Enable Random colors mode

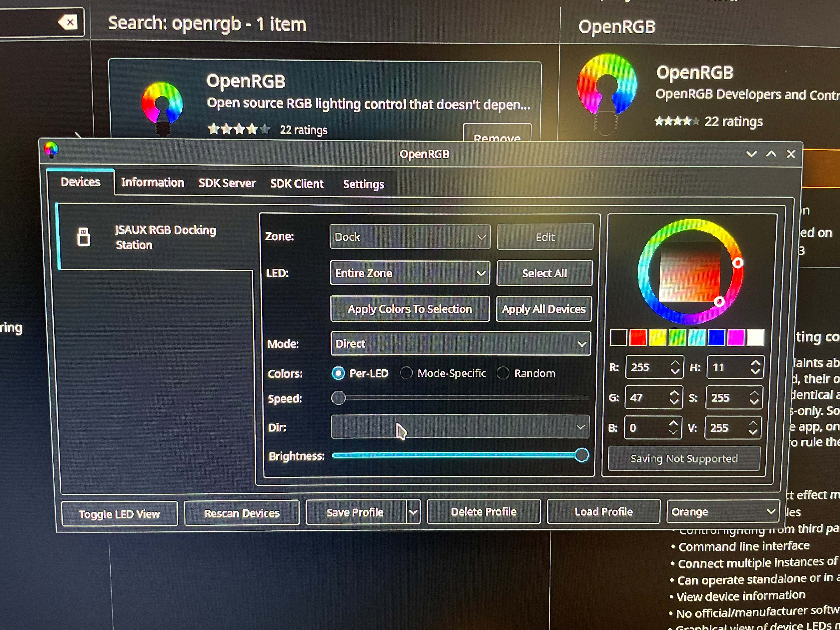coord(503,373)
